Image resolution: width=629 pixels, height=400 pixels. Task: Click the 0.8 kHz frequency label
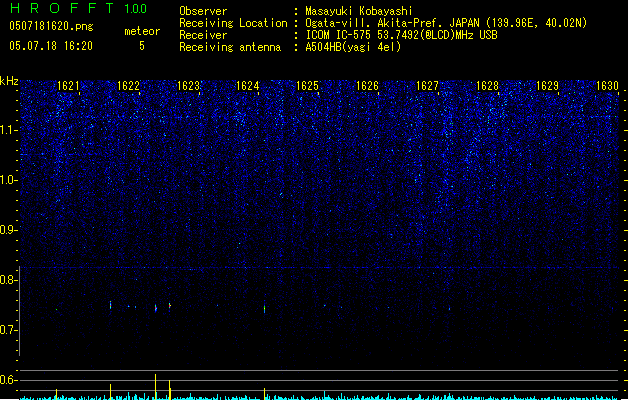point(8,280)
